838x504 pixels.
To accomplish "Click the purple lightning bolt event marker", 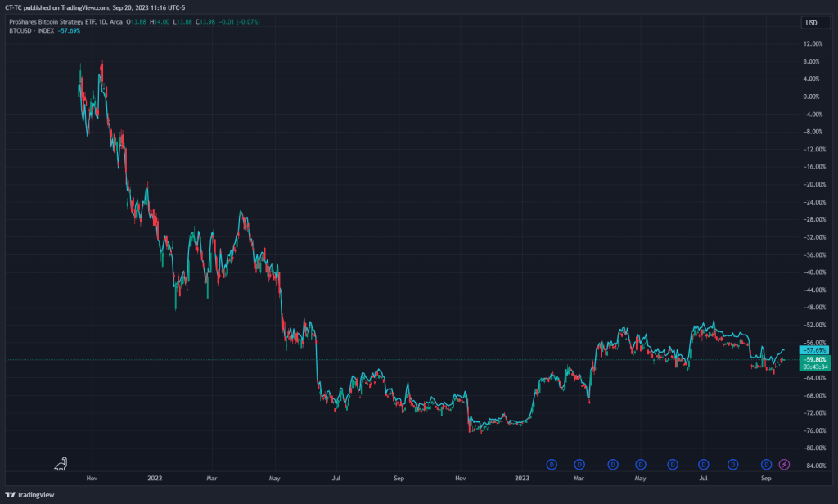I will (x=784, y=465).
